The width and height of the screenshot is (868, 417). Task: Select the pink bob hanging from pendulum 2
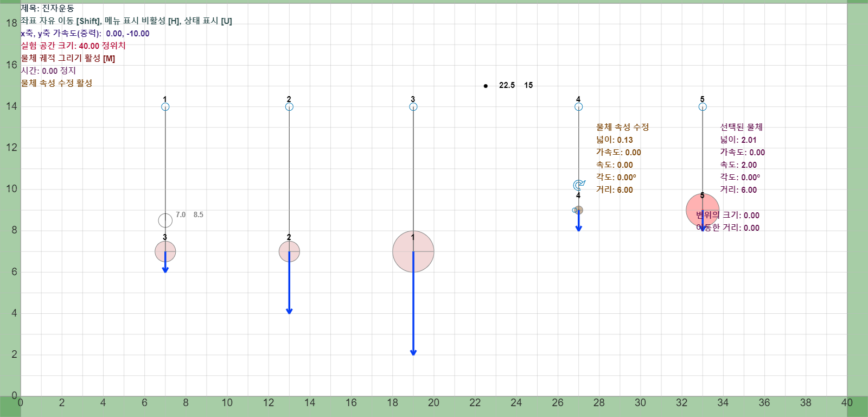tap(289, 251)
